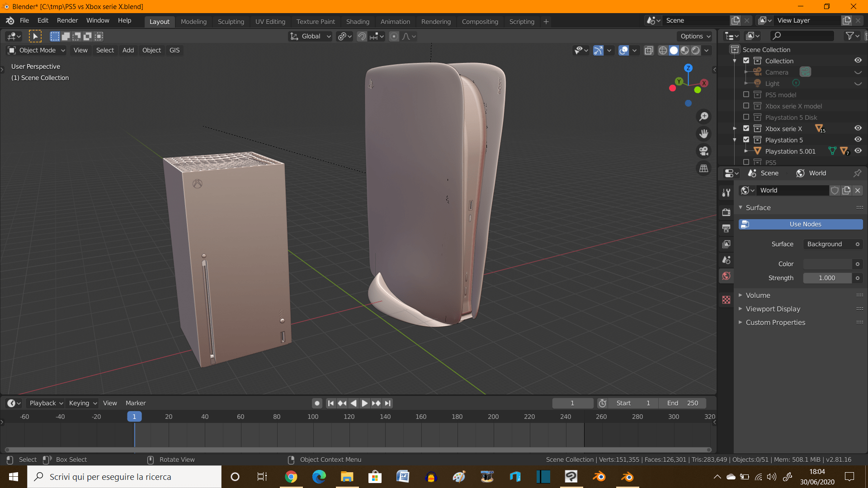868x488 pixels.
Task: Hide Xbox serie X collection eye
Action: point(858,128)
